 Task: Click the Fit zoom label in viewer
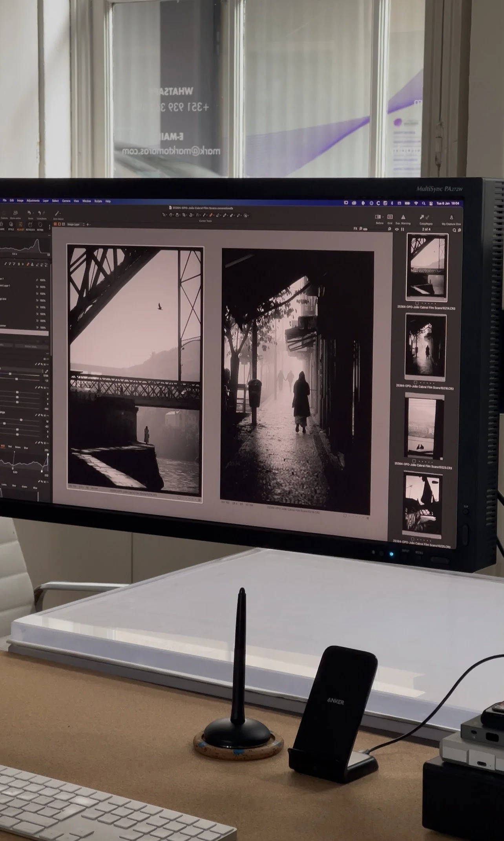click(356, 229)
